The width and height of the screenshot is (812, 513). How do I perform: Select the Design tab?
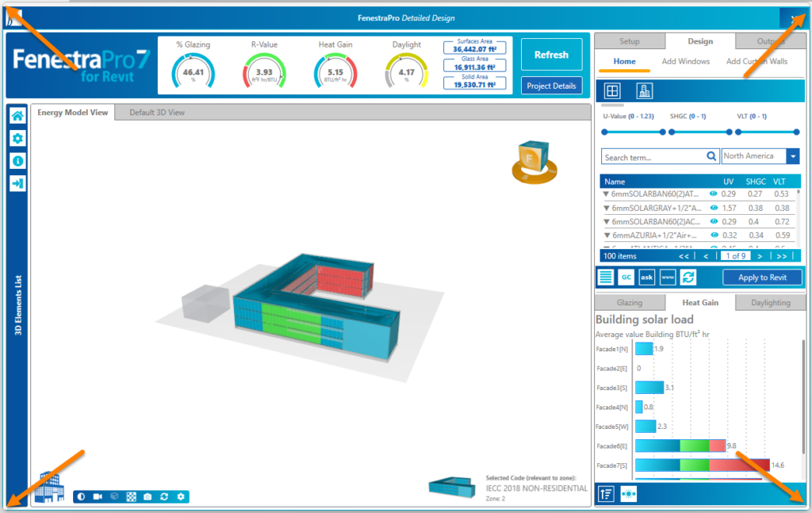click(x=700, y=41)
